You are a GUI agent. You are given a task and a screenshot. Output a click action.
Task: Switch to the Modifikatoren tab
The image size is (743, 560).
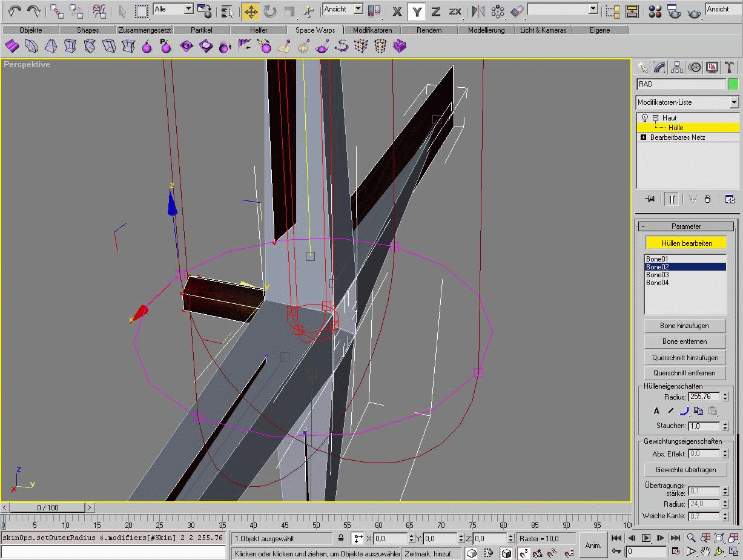coord(372,30)
